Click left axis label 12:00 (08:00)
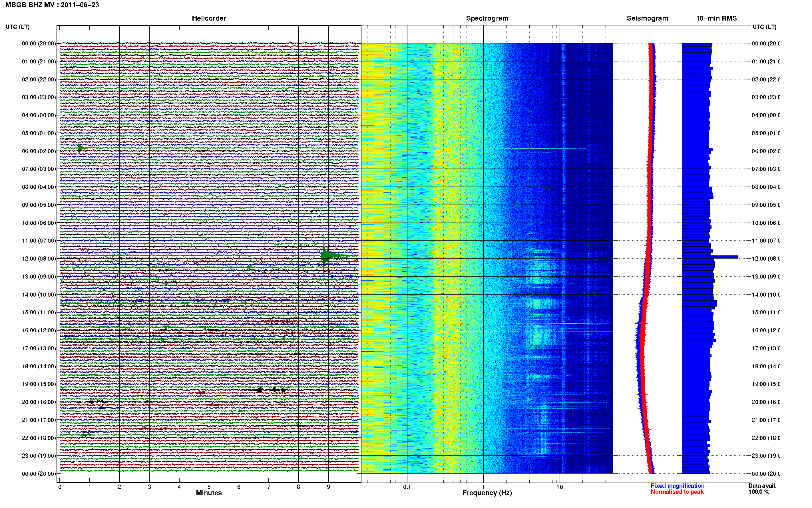The height and width of the screenshot is (508, 812). coord(39,259)
